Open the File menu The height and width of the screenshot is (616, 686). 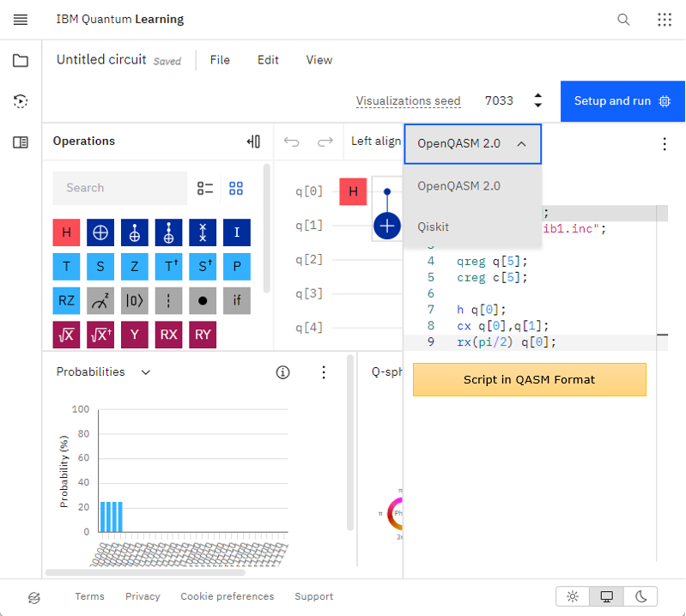pyautogui.click(x=220, y=60)
